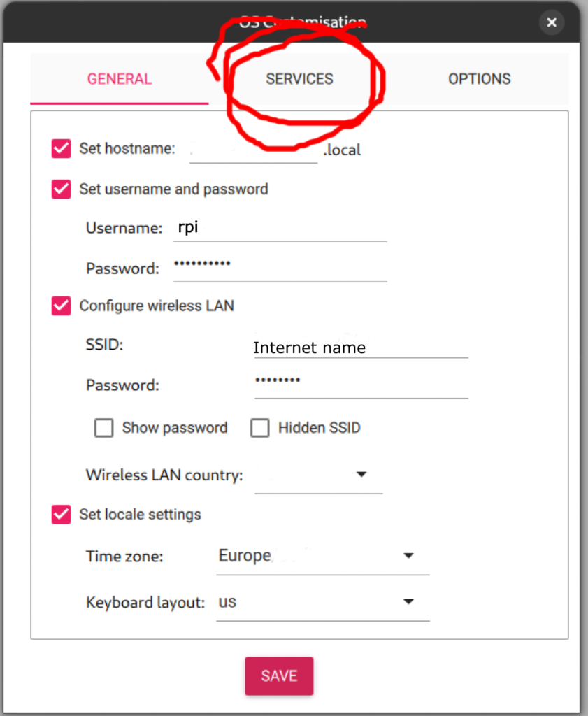Open the Services tab
Viewport: 588px width, 716px height.
[x=299, y=79]
